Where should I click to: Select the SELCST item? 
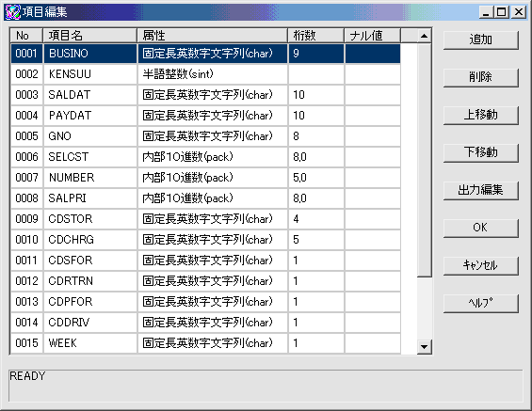tap(90, 157)
